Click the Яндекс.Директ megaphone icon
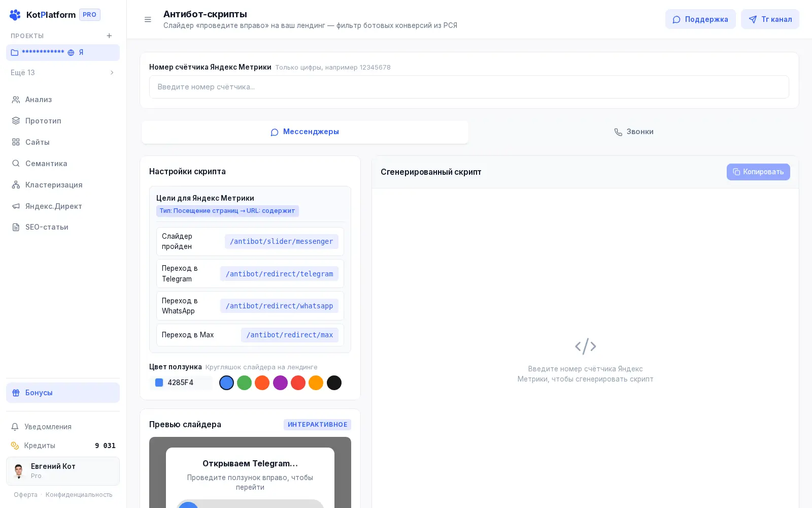This screenshot has height=508, width=812. tap(16, 206)
